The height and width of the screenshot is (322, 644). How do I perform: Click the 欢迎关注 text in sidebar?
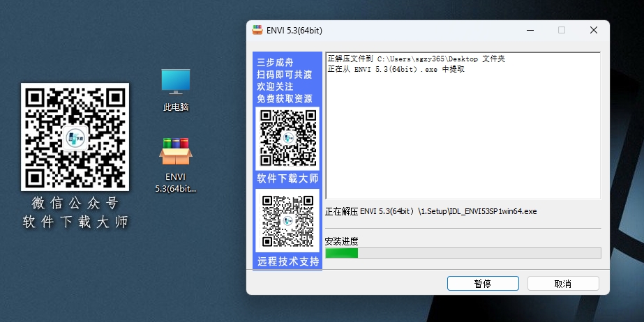275,86
